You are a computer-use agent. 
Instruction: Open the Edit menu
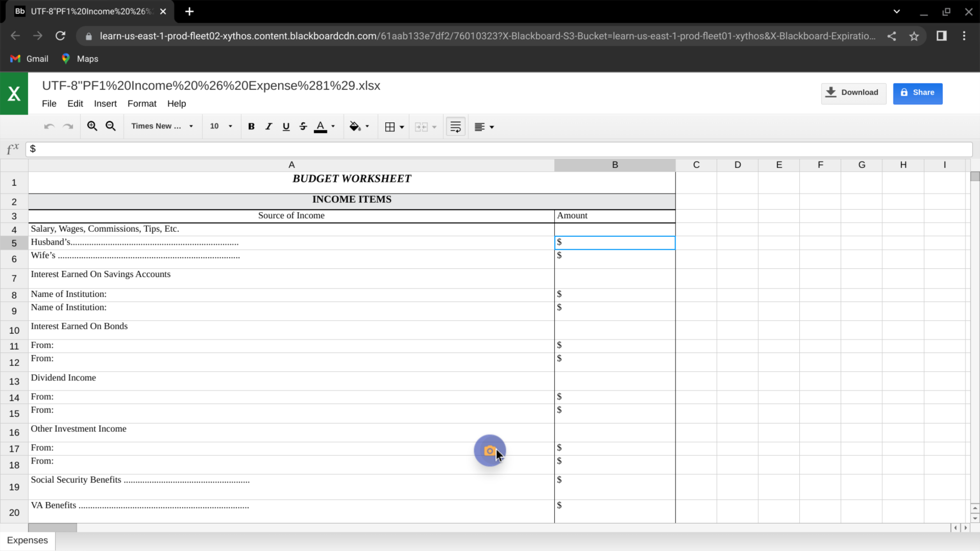[x=75, y=104]
